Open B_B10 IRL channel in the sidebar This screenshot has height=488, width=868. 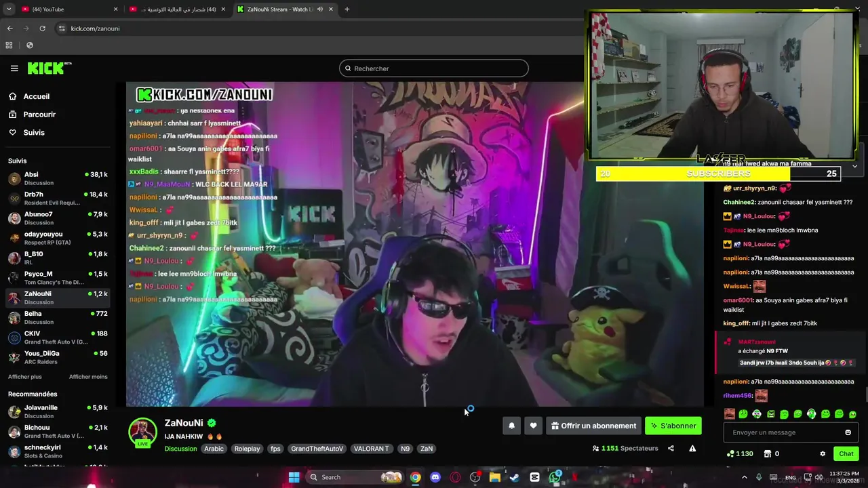[x=58, y=258]
